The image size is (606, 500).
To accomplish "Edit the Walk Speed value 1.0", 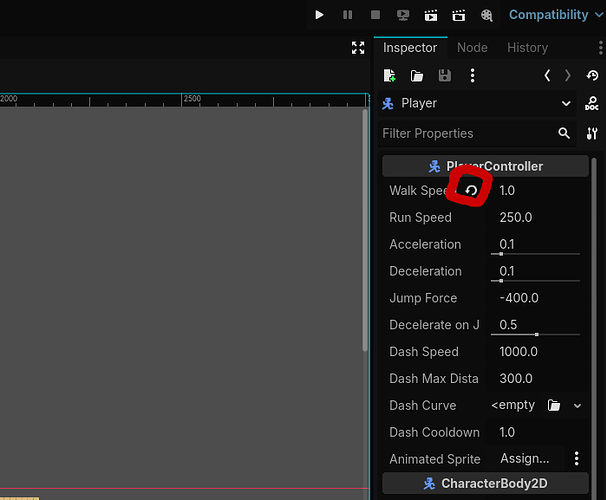I will [535, 190].
